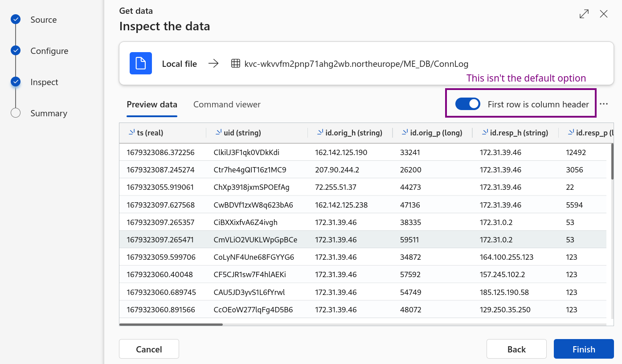Click cell 1679323060.40048

click(160, 274)
